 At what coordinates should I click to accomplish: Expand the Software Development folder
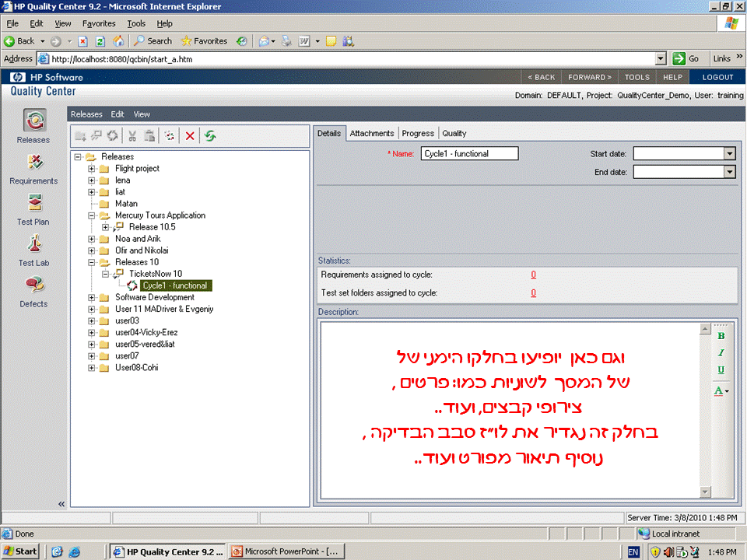(92, 298)
